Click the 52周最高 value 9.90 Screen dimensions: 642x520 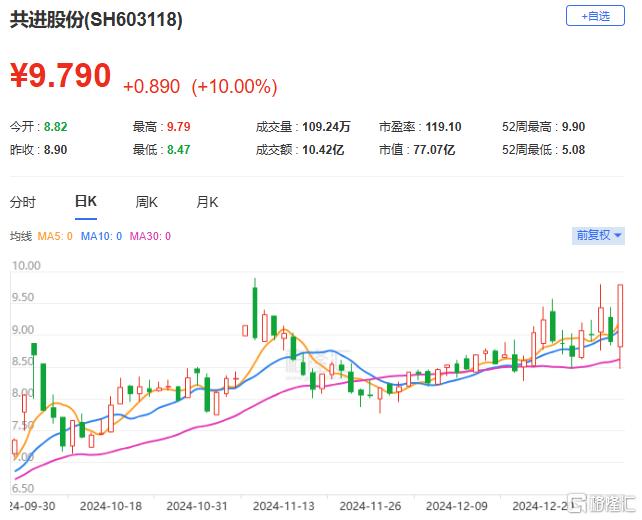point(572,128)
